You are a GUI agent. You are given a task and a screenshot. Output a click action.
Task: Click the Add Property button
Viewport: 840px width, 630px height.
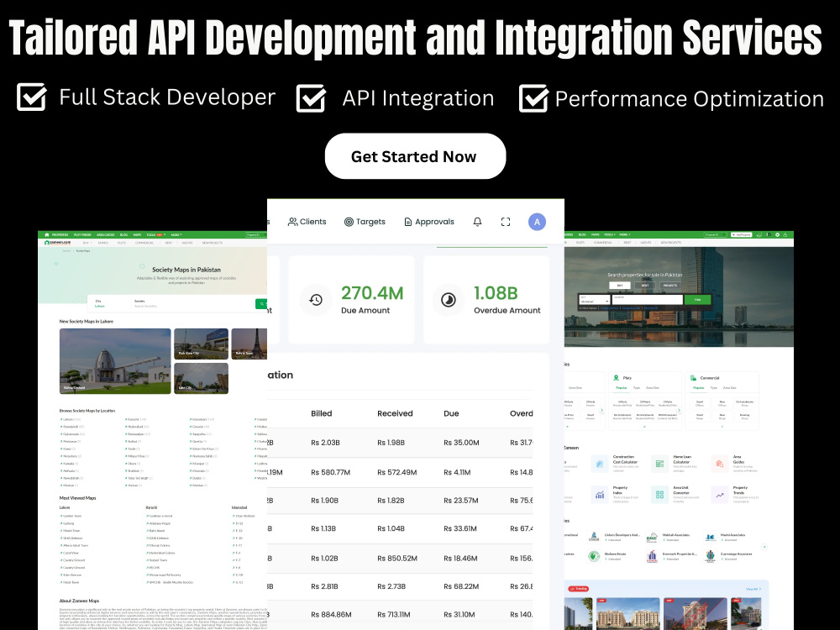click(742, 234)
